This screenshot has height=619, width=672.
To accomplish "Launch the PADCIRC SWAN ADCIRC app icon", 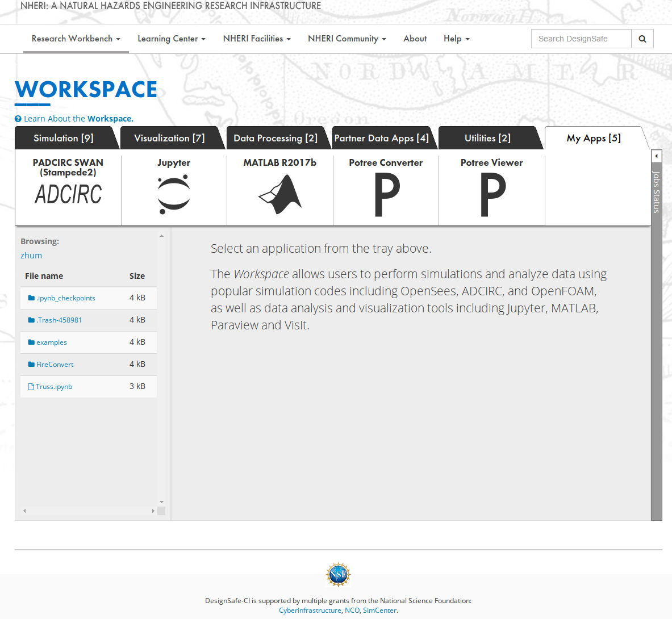I will pyautogui.click(x=68, y=194).
